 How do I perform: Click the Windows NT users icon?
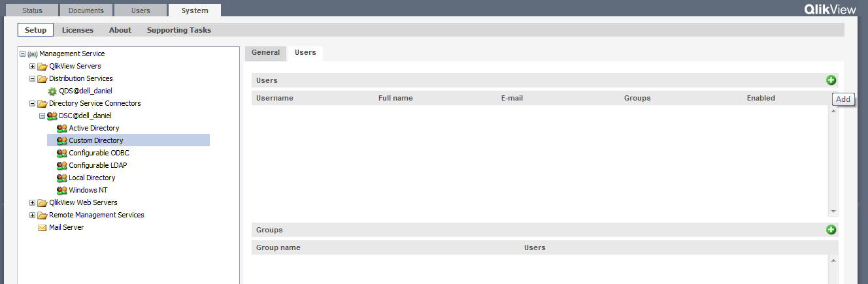tap(62, 190)
